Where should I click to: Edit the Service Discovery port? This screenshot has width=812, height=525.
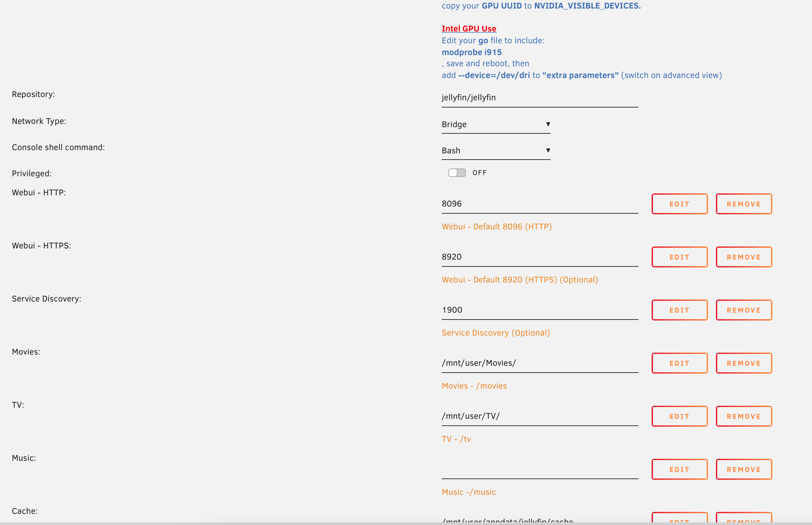pos(679,310)
